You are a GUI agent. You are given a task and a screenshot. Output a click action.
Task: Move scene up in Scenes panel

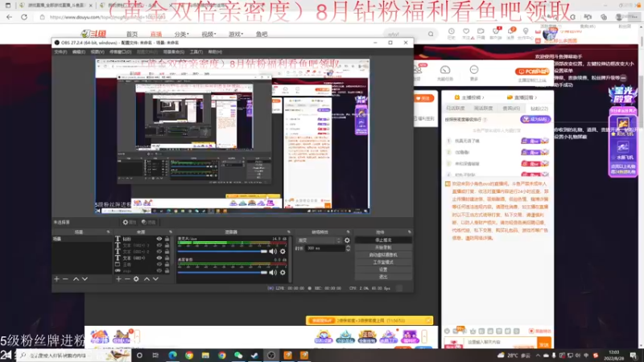pos(76,279)
